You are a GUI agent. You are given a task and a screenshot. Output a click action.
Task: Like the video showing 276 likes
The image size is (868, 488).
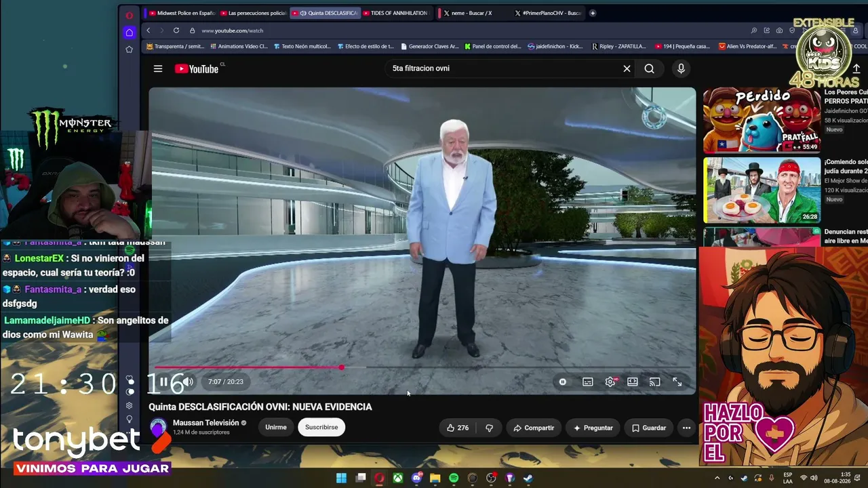click(x=458, y=428)
